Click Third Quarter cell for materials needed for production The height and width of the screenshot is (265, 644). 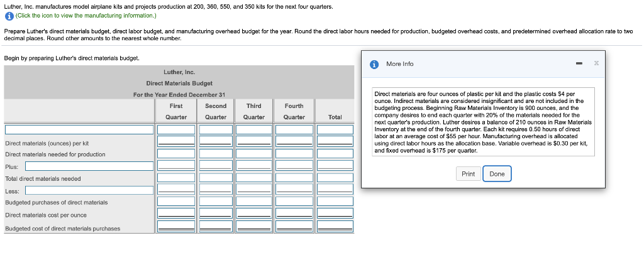(254, 153)
